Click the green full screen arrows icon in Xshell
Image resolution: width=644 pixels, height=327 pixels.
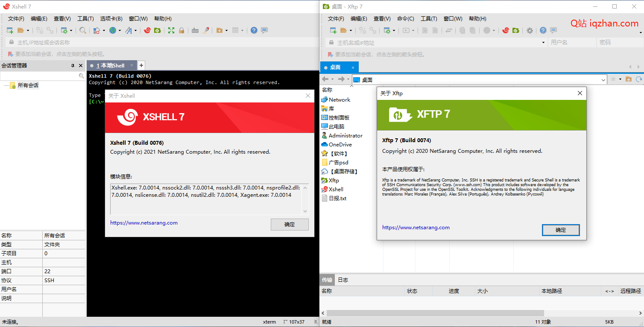tap(171, 30)
